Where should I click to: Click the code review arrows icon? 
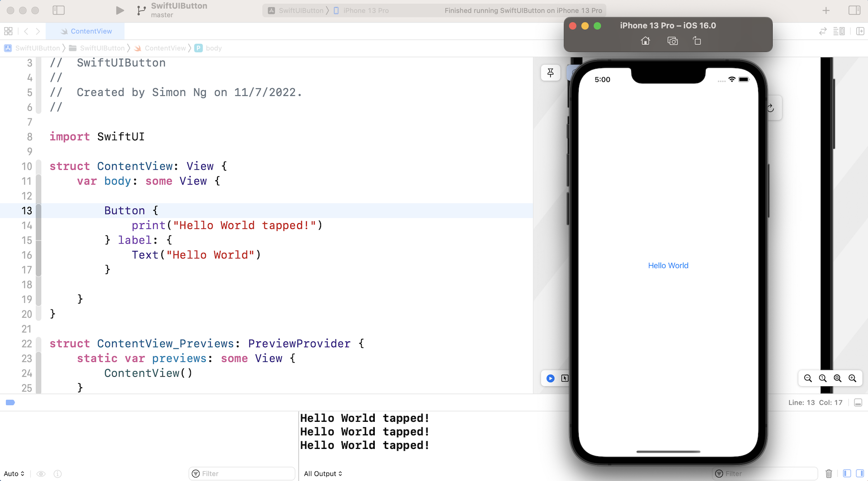[823, 31]
